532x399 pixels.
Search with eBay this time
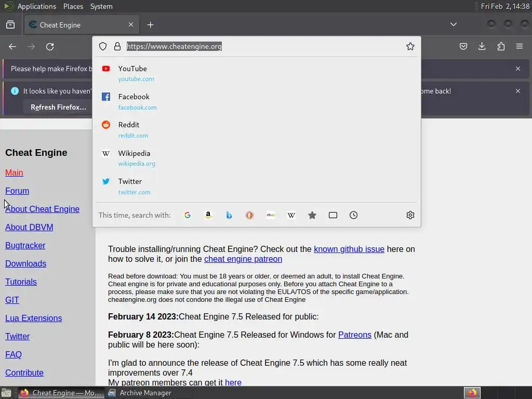tap(270, 215)
